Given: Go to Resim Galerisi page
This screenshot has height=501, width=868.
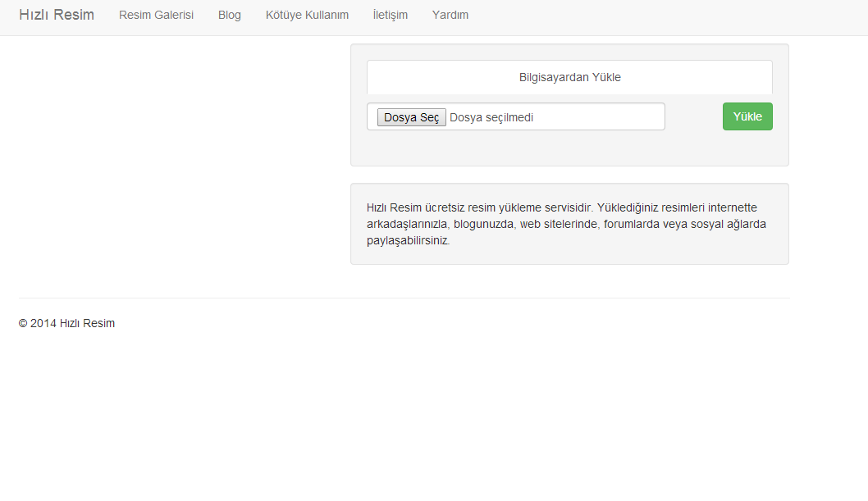Looking at the screenshot, I should pos(156,15).
